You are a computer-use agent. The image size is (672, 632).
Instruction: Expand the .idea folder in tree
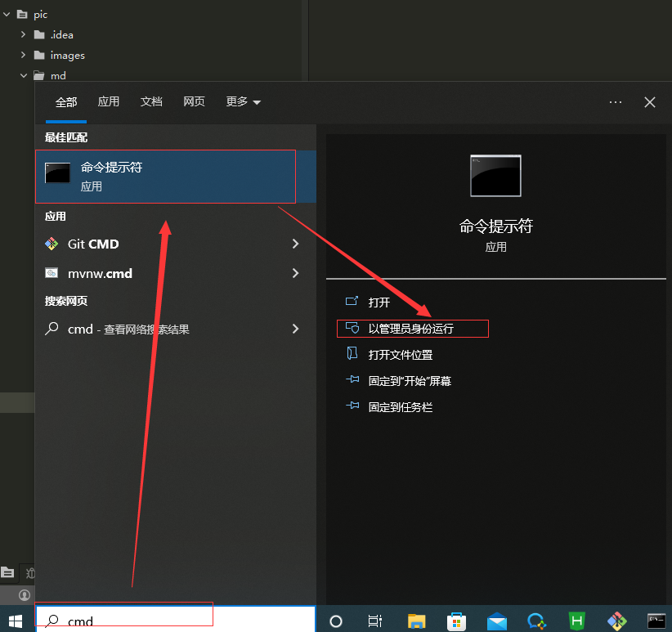coord(24,34)
